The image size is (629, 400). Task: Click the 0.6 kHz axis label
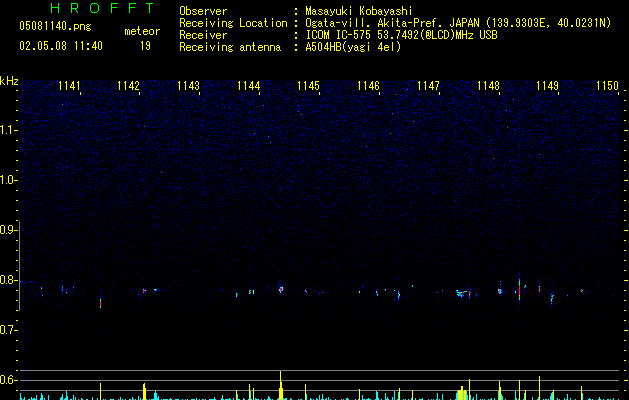coord(9,380)
